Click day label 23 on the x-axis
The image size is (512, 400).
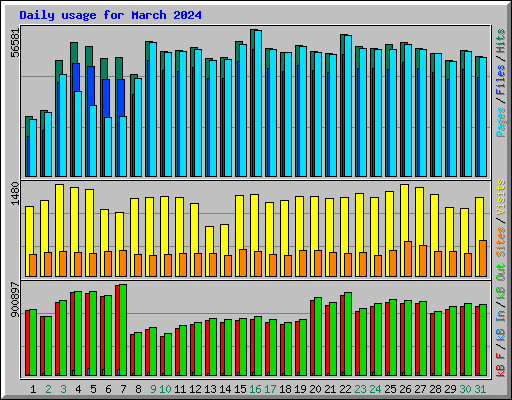point(360,389)
